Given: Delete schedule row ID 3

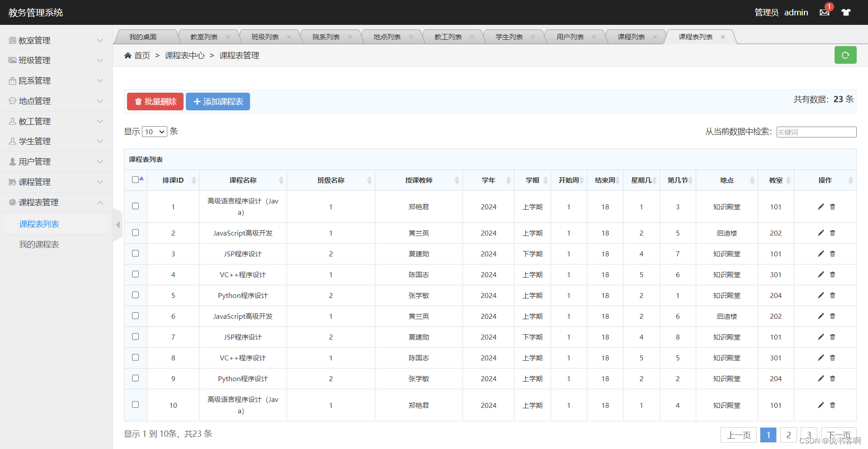Looking at the screenshot, I should (x=832, y=254).
